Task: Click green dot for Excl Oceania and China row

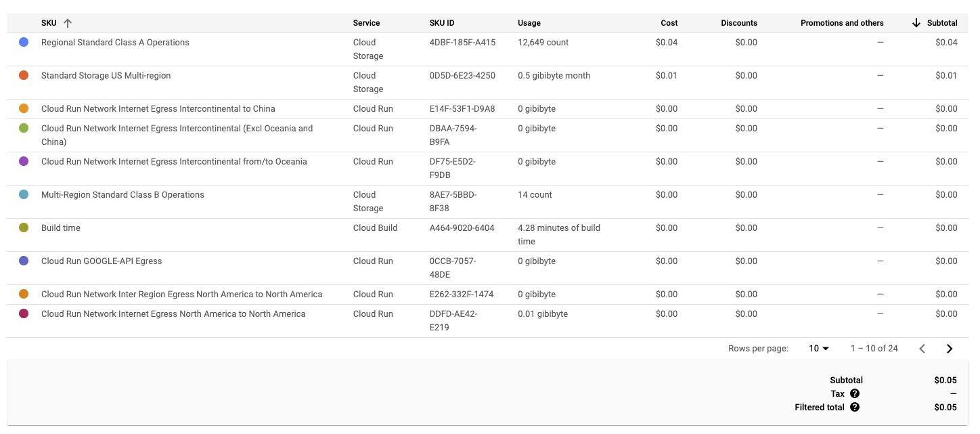Action: (x=24, y=128)
